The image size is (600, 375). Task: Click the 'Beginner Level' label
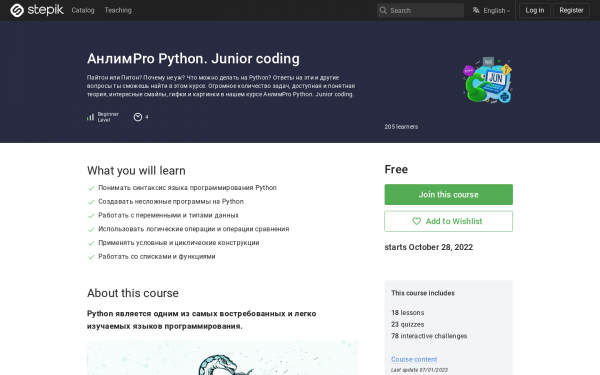108,117
